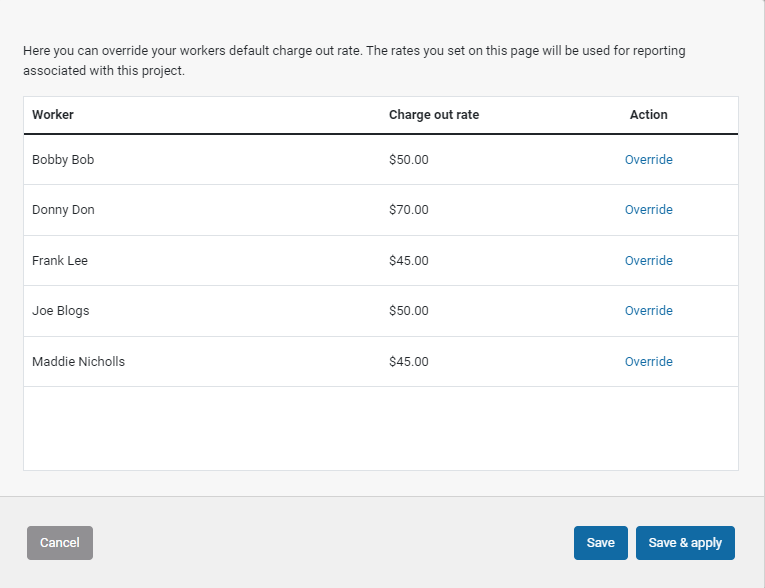Screen dimensions: 765x588
Task: Override Bobby Bob's charge out rate
Action: [648, 160]
